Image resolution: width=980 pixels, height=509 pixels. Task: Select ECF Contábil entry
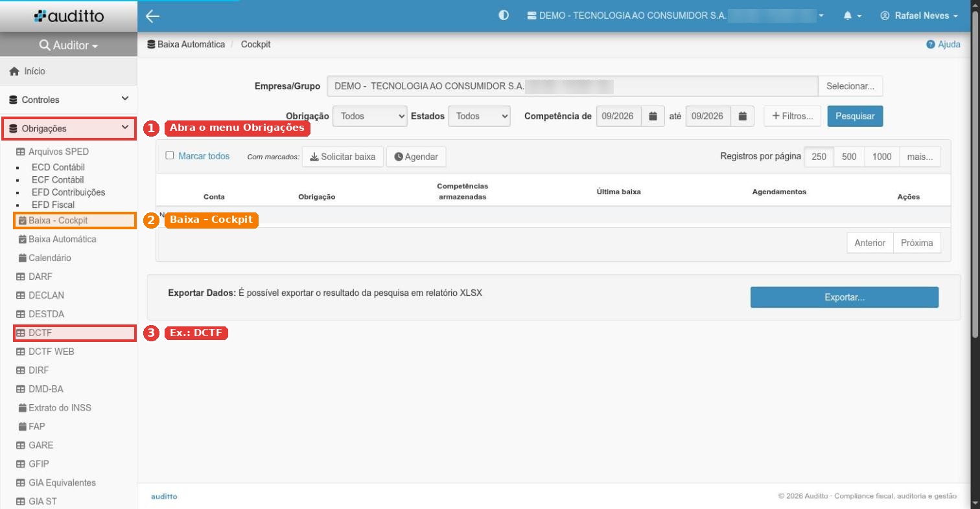58,179
